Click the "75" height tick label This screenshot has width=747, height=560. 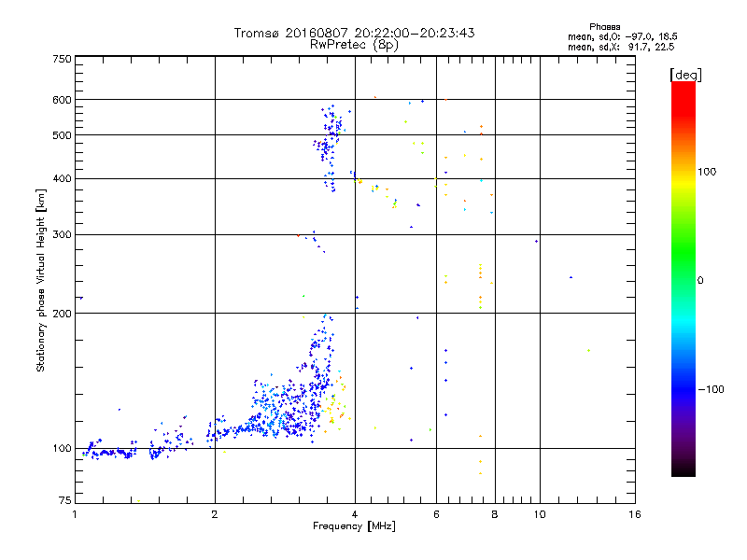click(65, 500)
